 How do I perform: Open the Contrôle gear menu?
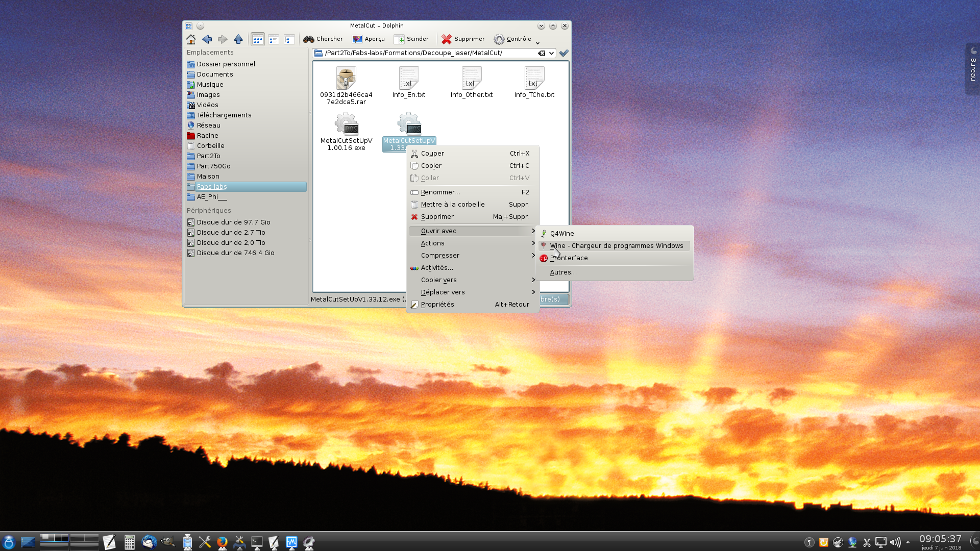(x=512, y=39)
